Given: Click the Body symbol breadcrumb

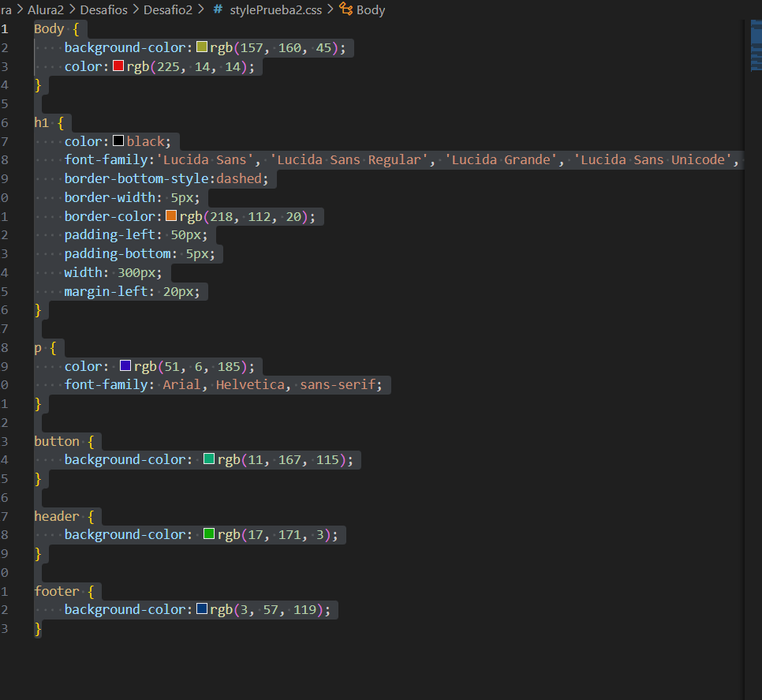Looking at the screenshot, I should [x=370, y=9].
